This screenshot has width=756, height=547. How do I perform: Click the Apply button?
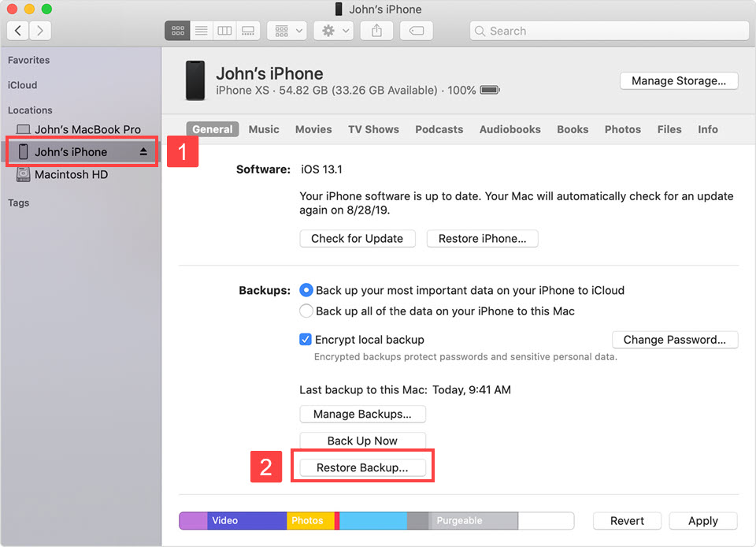point(703,521)
